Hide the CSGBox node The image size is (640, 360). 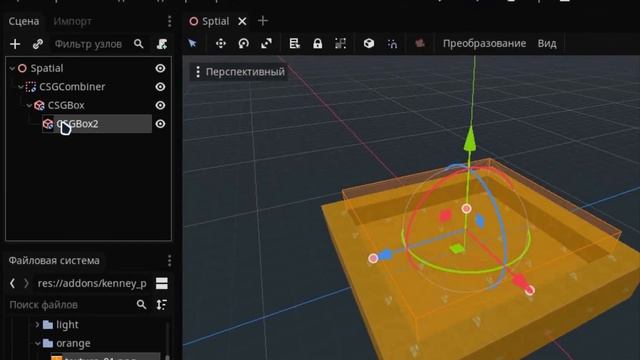[x=160, y=105]
